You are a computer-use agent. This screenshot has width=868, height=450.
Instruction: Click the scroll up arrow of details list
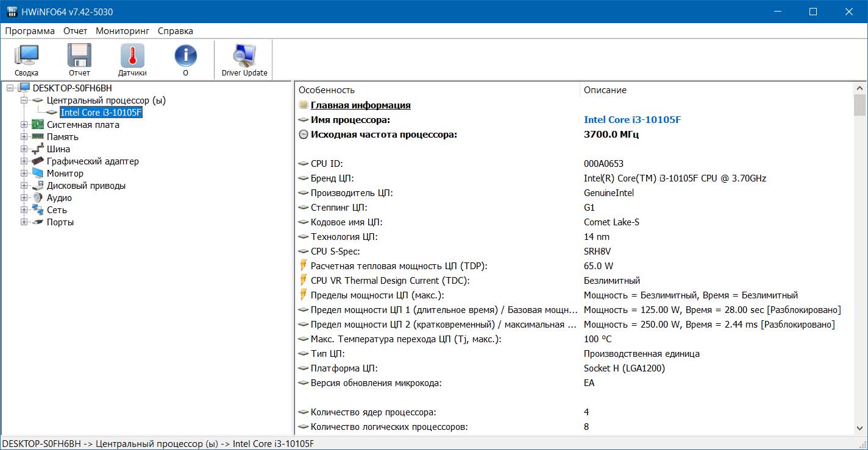(x=860, y=88)
